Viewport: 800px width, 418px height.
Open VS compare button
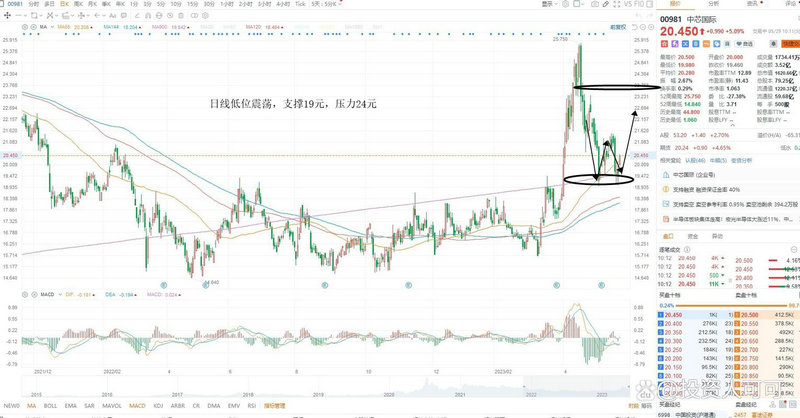tap(628, 4)
